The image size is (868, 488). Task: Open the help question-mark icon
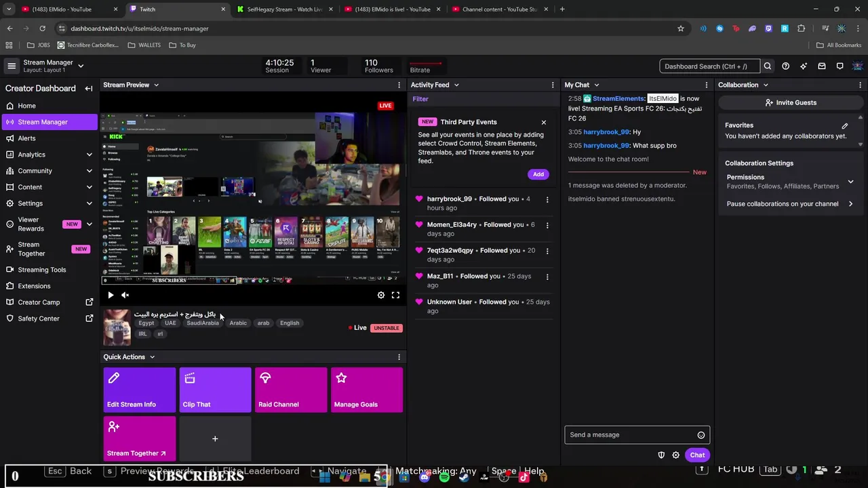(x=785, y=66)
